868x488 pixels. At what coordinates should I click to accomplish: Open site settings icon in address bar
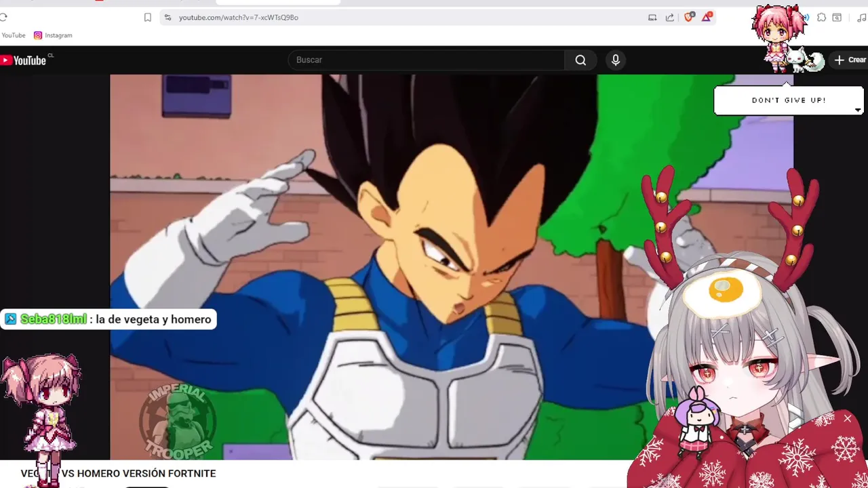pyautogui.click(x=168, y=18)
